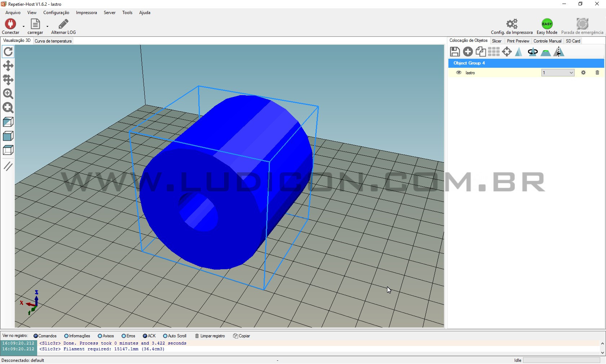Viewport: 606px width, 364px height.
Task: Switch to the Slicer tab
Action: point(497,41)
